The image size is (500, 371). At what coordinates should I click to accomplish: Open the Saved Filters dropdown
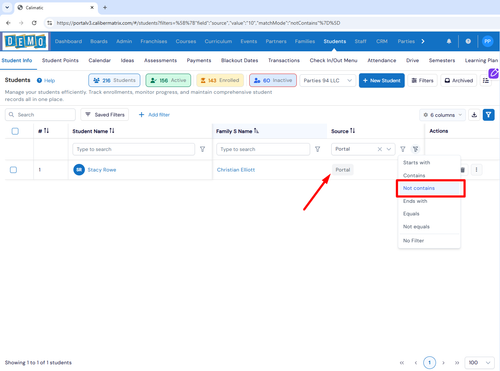coord(105,115)
